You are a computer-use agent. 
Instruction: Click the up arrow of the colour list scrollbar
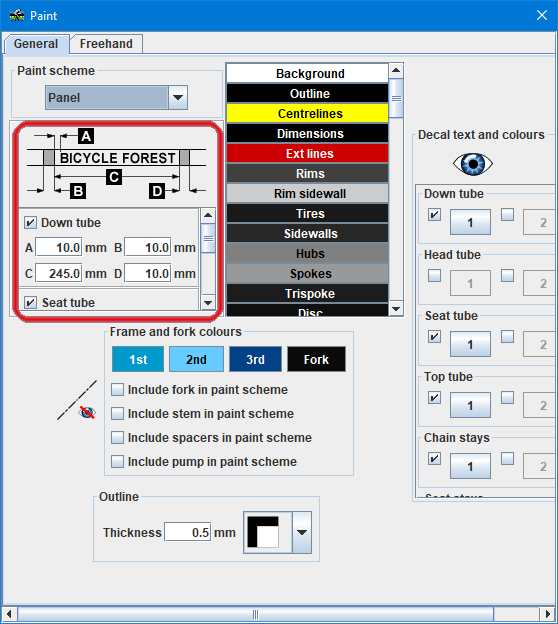tap(396, 70)
